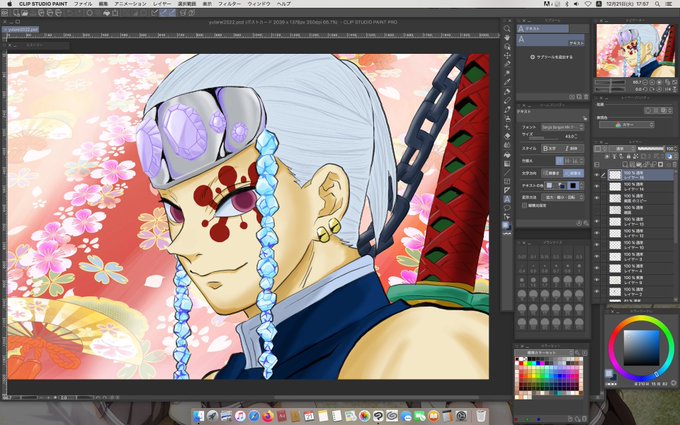Hide layer レイヤー 13 eye icon
680x425 pixels.
click(x=597, y=222)
